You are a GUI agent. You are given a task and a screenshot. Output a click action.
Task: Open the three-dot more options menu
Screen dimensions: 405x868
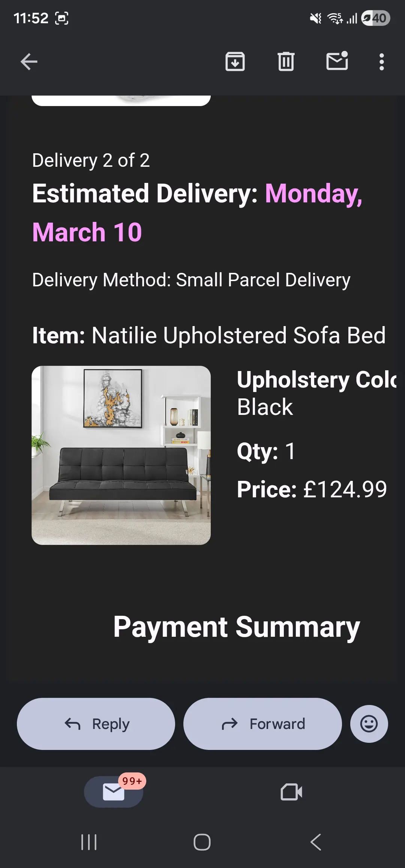coord(381,62)
